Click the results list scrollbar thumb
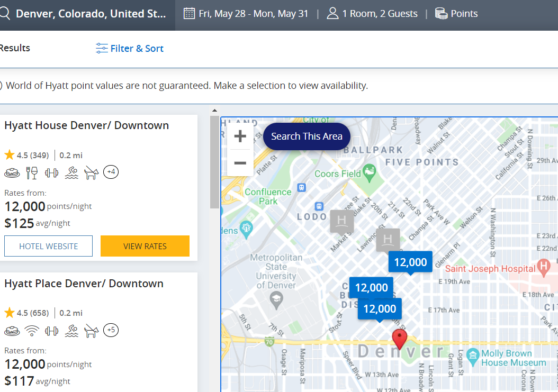The image size is (558, 392). click(x=214, y=162)
